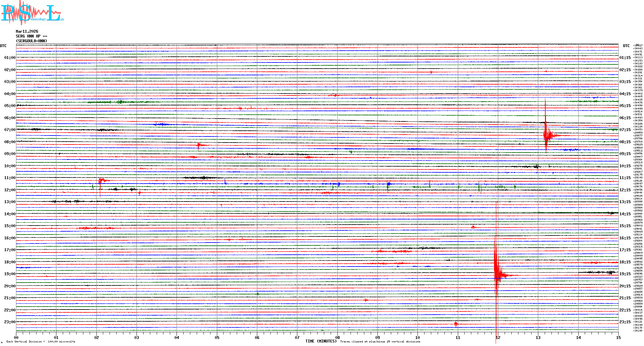Click the UTC label at top right
This screenshot has width=644, height=346.
click(x=626, y=46)
